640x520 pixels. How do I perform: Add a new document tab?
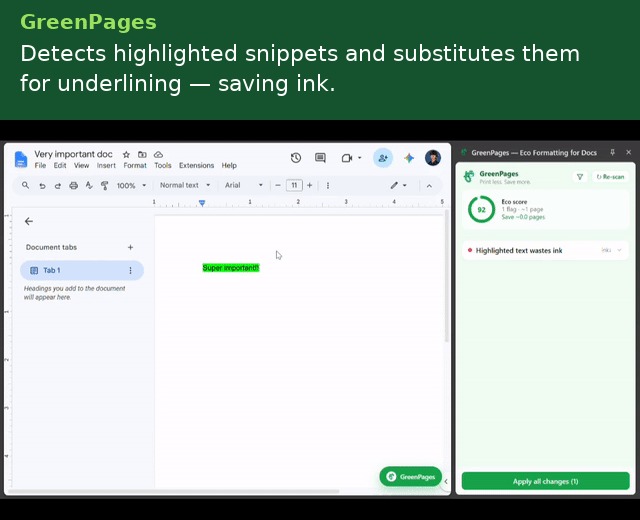[130, 247]
